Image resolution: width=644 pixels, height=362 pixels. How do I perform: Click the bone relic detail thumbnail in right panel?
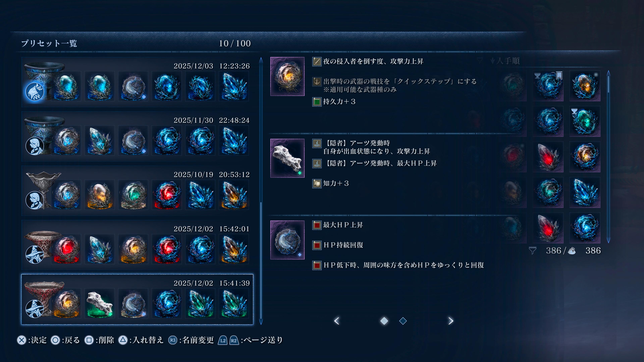coord(287,158)
